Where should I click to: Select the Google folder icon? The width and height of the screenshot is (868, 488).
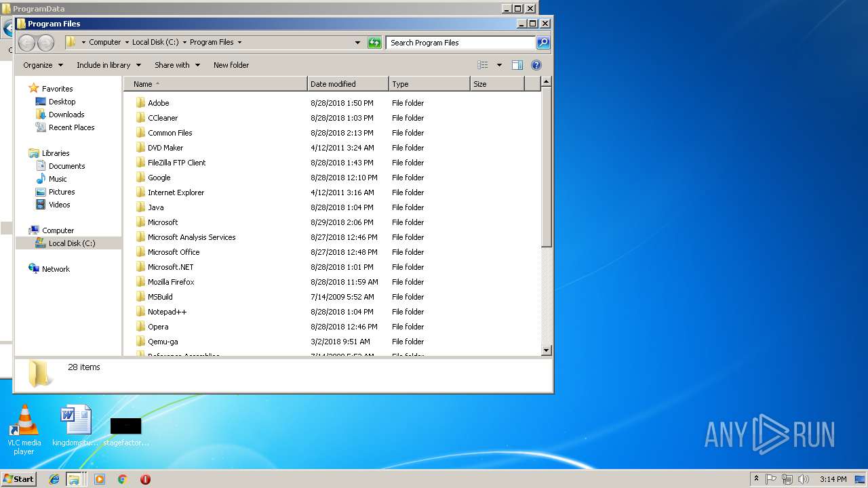140,178
